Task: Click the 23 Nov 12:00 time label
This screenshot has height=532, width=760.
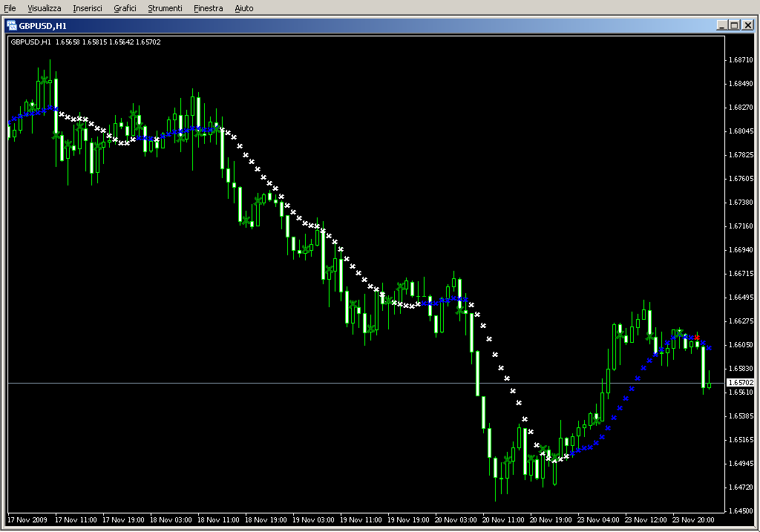Action: (x=646, y=520)
